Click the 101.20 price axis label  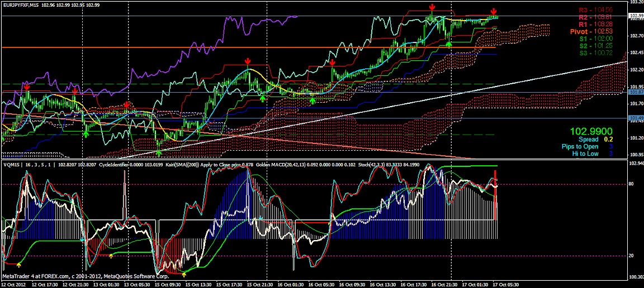click(x=636, y=137)
